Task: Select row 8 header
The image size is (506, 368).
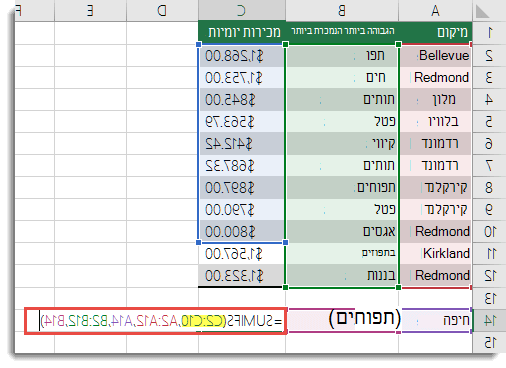Action: [489, 187]
